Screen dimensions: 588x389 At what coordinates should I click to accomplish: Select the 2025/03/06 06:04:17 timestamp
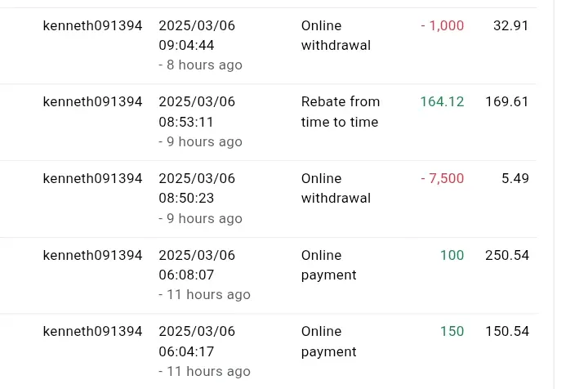click(x=197, y=342)
